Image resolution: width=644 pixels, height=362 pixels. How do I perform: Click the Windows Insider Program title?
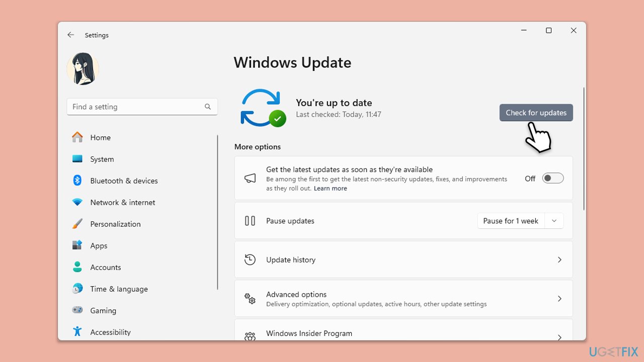[309, 333]
